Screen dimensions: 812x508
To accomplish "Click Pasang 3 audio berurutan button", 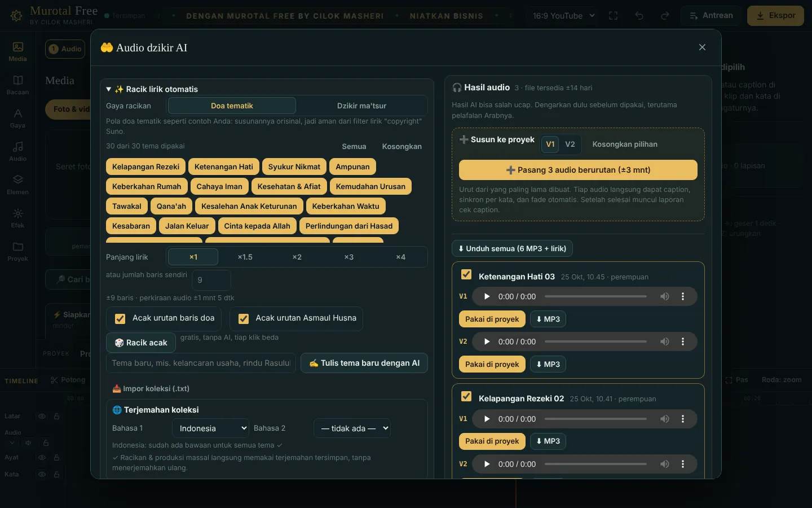I will 578,170.
